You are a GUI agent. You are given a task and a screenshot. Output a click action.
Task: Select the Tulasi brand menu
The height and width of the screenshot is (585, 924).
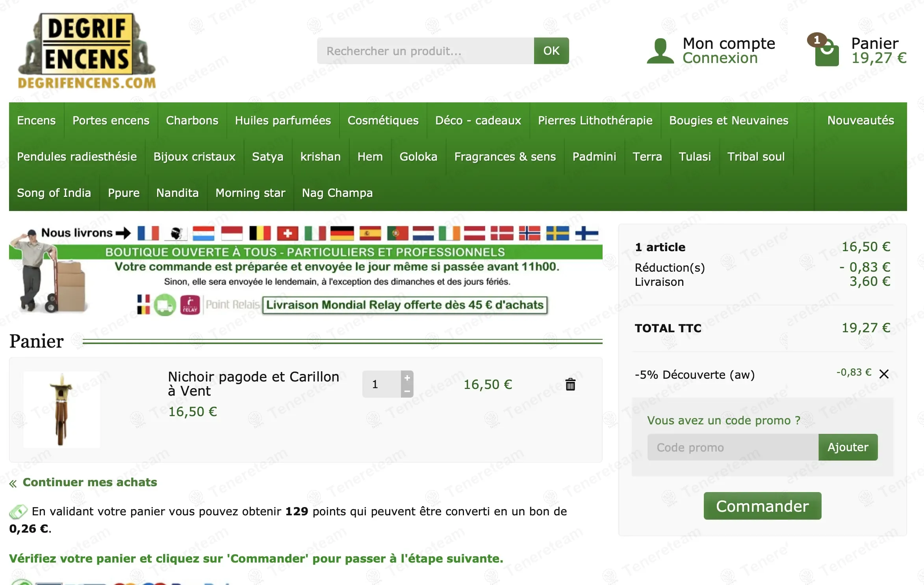(x=695, y=157)
